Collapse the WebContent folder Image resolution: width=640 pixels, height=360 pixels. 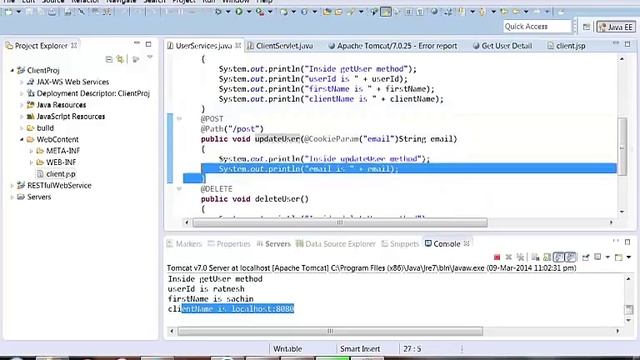click(22, 139)
